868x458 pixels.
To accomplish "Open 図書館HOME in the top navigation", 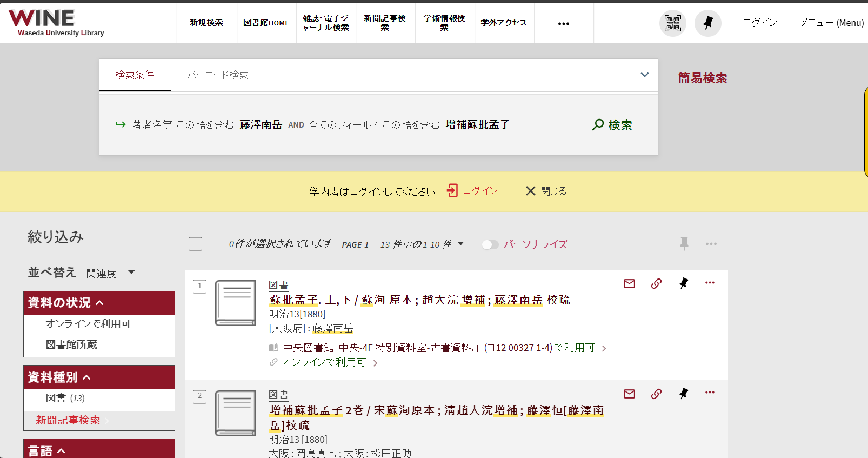I will [x=266, y=23].
